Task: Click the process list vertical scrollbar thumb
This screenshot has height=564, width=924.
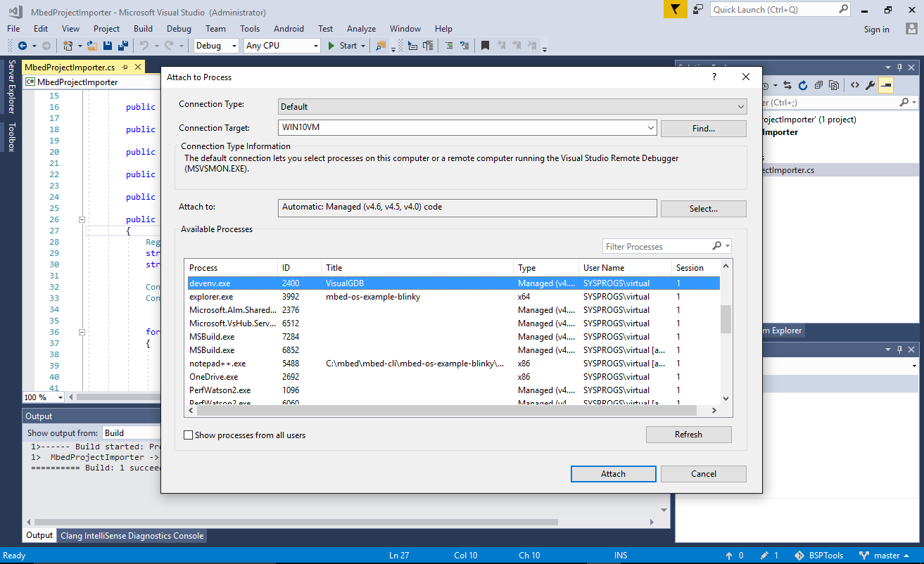Action: pos(726,319)
